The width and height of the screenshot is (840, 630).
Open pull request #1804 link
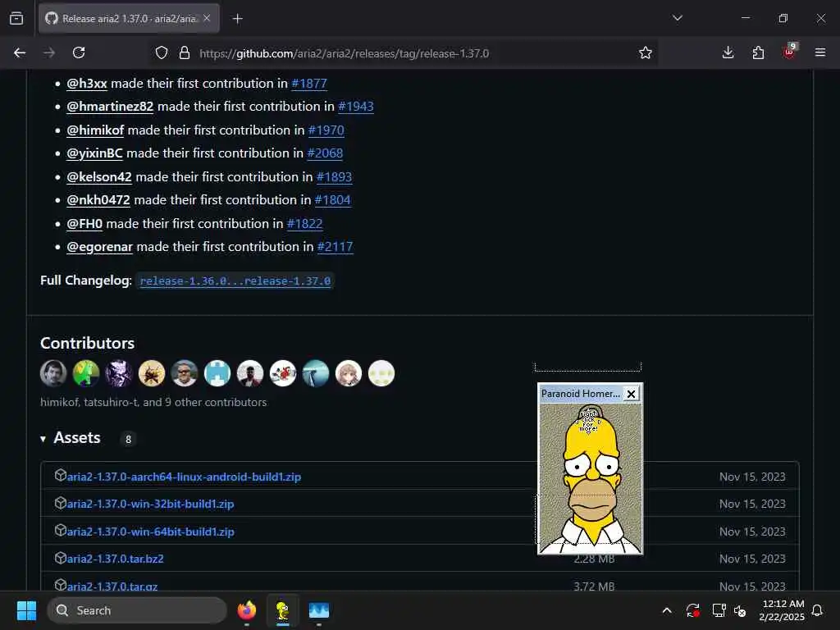pos(333,200)
